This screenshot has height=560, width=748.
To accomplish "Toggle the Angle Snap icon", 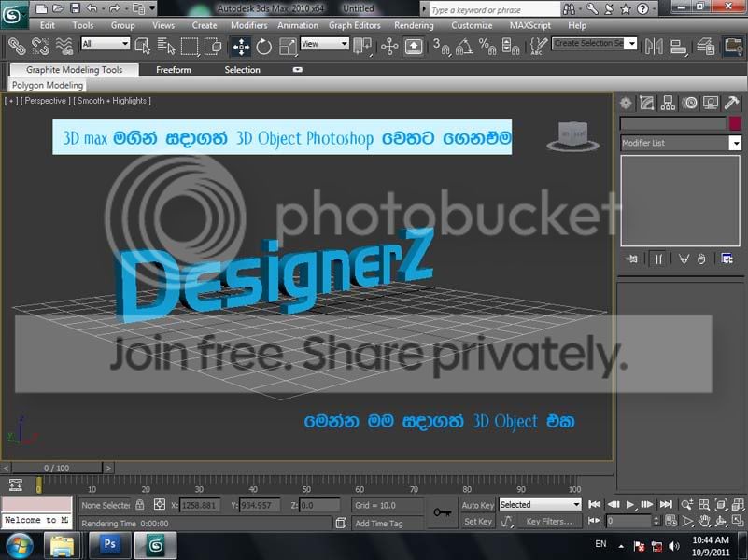I will point(465,47).
